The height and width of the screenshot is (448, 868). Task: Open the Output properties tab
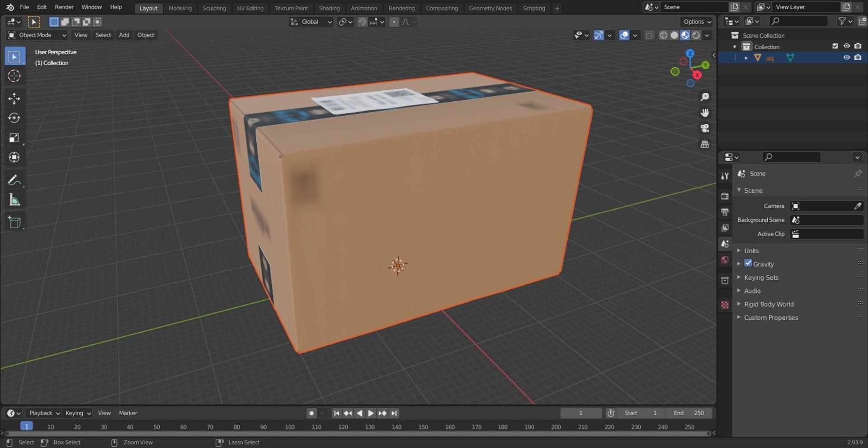click(x=725, y=212)
